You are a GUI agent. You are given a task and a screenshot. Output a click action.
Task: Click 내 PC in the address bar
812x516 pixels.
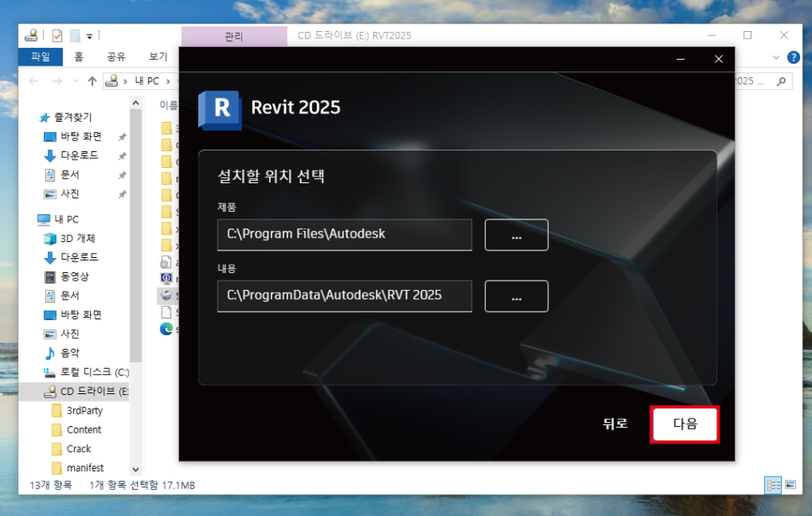coord(147,81)
